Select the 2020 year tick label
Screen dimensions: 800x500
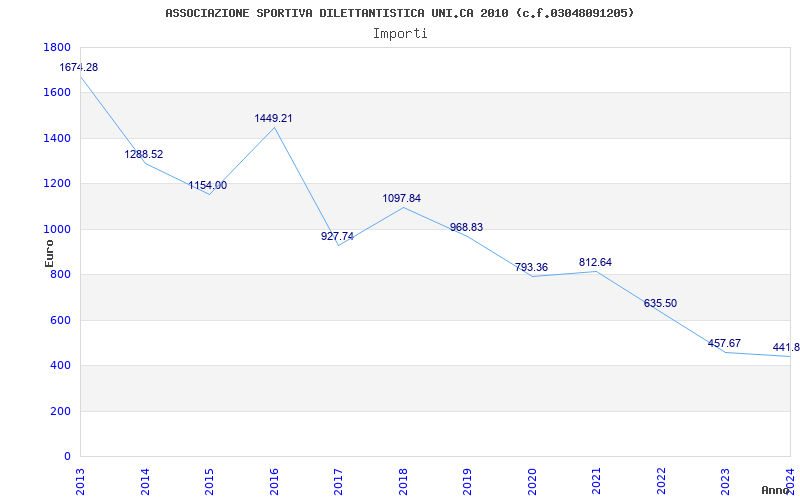(532, 482)
